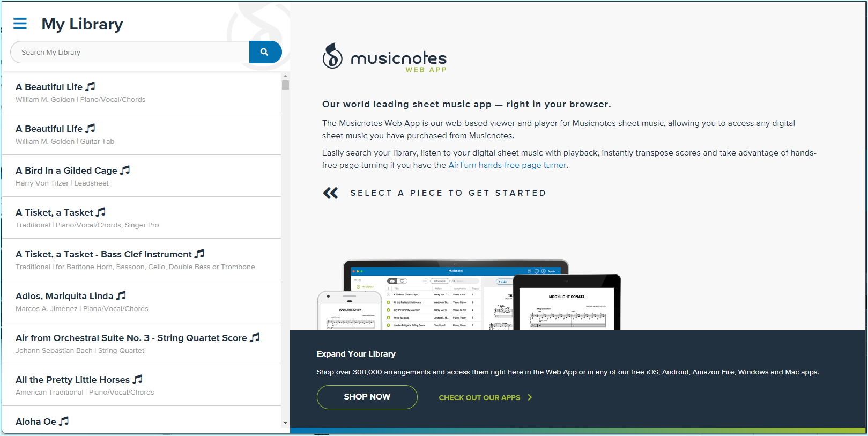This screenshot has width=868, height=436.
Task: Open A Beautiful Life Guitar Tab piece
Action: point(142,134)
